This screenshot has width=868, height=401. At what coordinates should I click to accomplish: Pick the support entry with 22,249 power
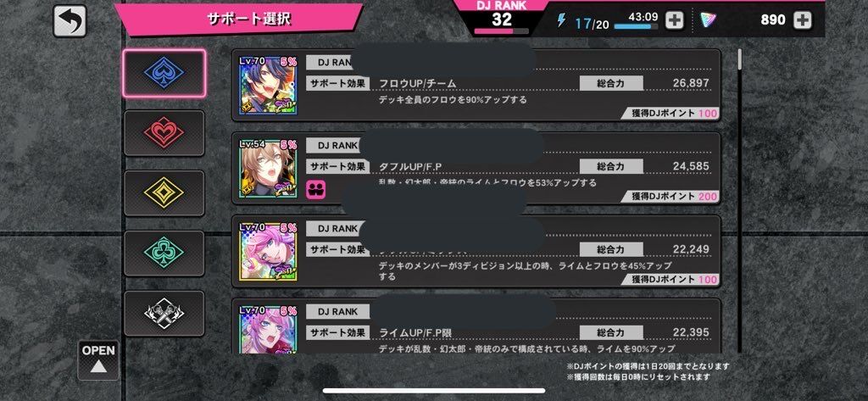click(476, 251)
